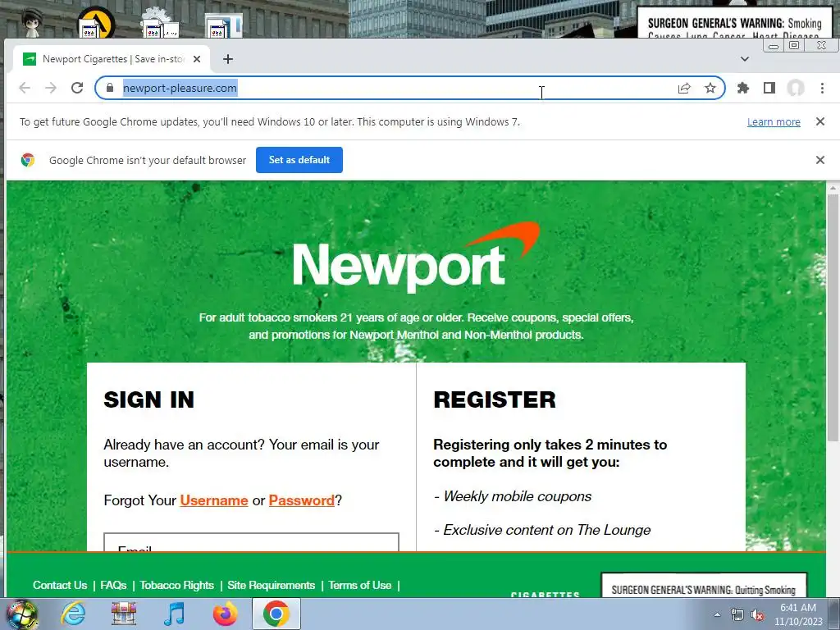The width and height of the screenshot is (840, 630).
Task: Click the Weekly mobile coupons text
Action: click(x=518, y=496)
